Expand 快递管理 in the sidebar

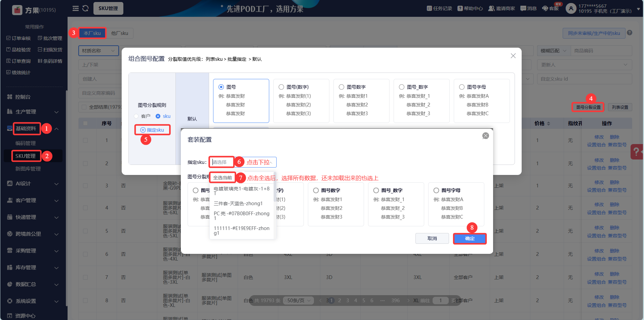(34, 217)
